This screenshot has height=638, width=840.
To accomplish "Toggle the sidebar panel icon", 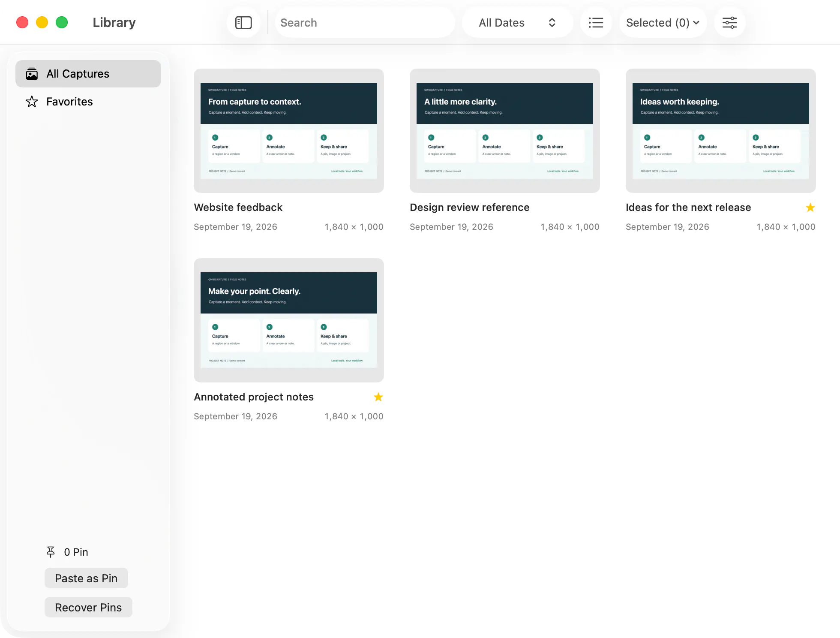I will click(x=243, y=23).
